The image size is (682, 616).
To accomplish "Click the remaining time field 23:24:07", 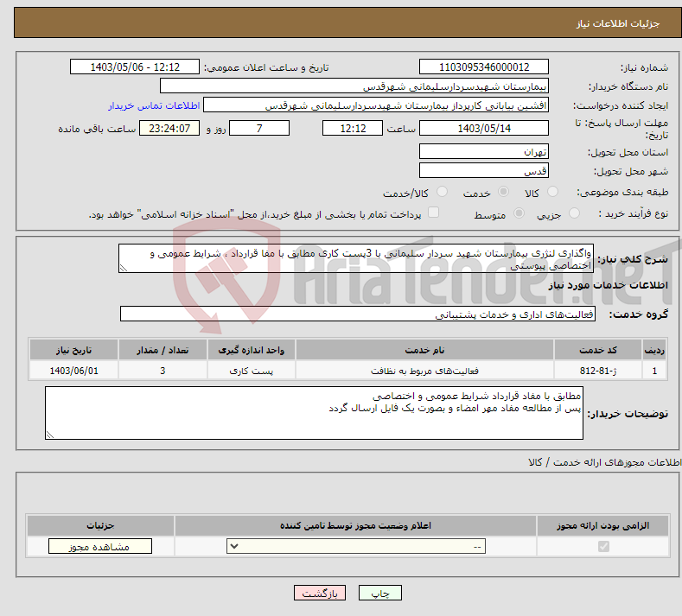I will [x=169, y=128].
